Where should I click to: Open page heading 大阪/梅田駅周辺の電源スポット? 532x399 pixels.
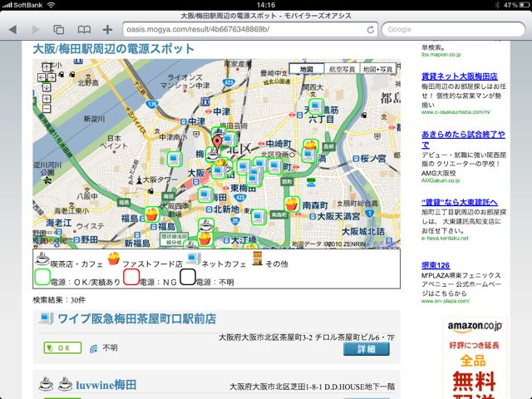(114, 48)
